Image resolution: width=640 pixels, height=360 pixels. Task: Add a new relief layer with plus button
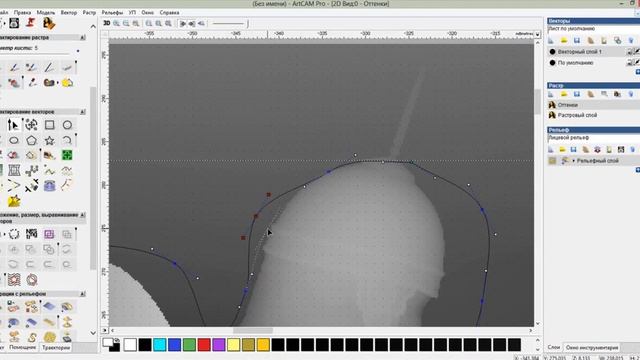click(638, 170)
